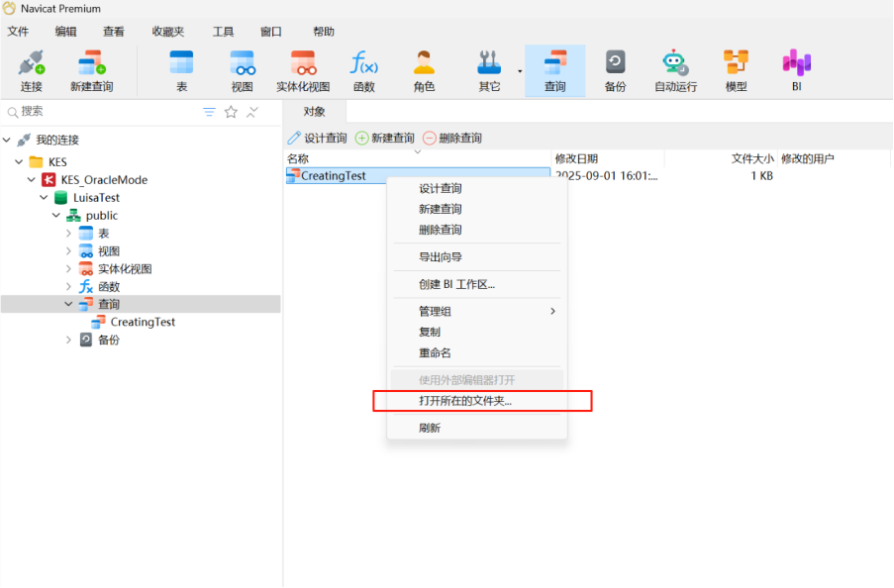Screen dimensions: 894x588
Task: Collapse the public schema tree node
Action: [x=56, y=216]
